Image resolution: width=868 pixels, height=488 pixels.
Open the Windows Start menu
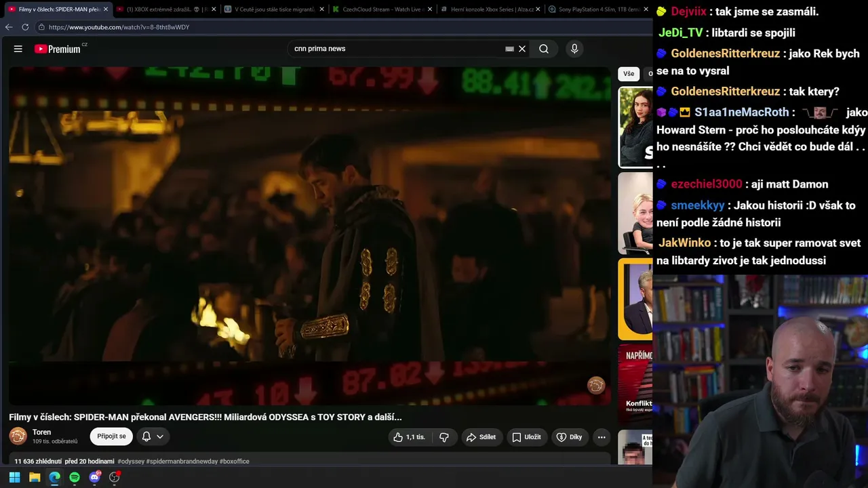pyautogui.click(x=14, y=477)
